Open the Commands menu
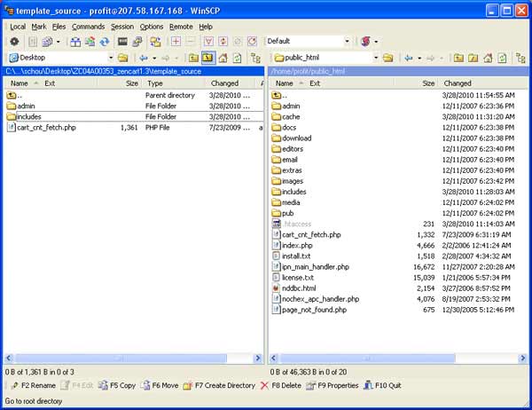 pyautogui.click(x=88, y=27)
